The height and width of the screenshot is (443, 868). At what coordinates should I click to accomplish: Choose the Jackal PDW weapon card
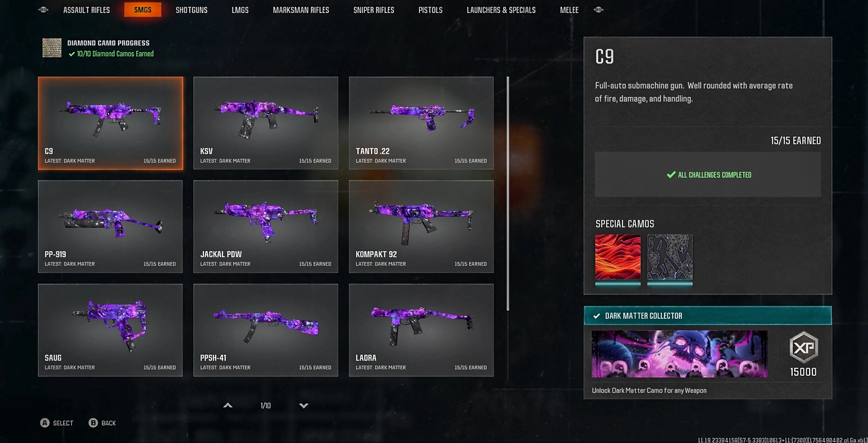[266, 226]
